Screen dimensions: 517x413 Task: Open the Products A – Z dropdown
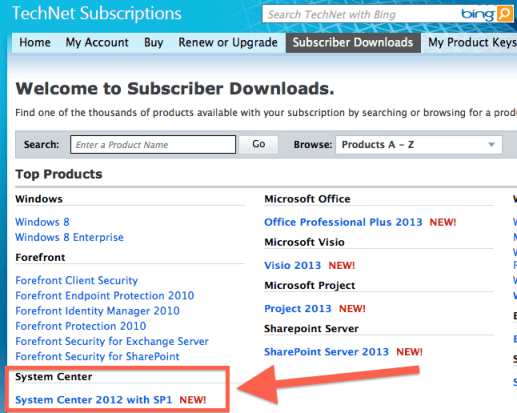(x=419, y=145)
